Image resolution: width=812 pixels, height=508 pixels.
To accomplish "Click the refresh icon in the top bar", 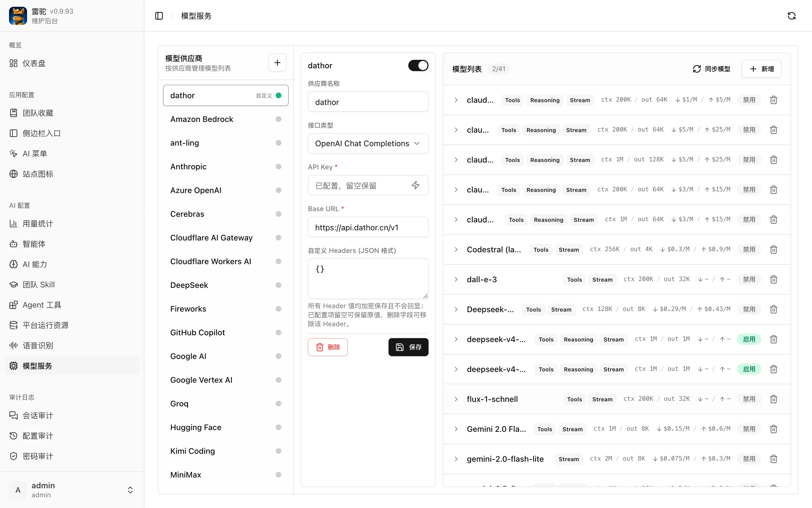I will click(791, 16).
